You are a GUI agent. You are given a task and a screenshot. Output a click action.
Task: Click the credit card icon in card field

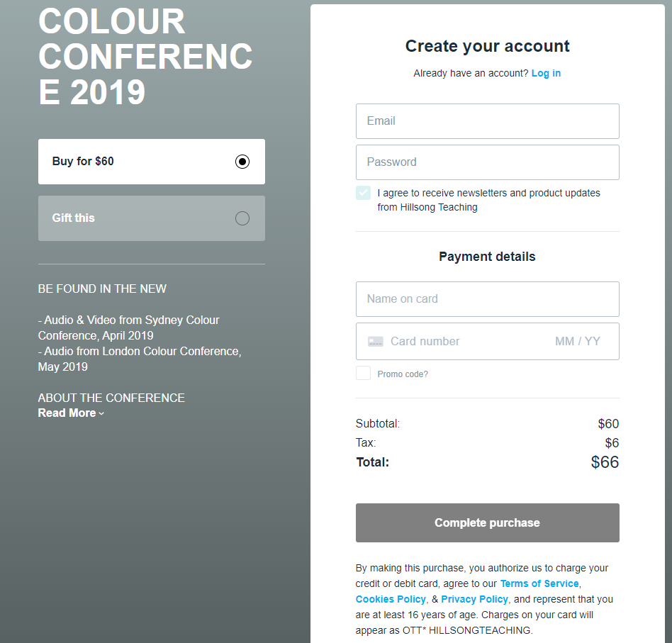click(x=376, y=342)
